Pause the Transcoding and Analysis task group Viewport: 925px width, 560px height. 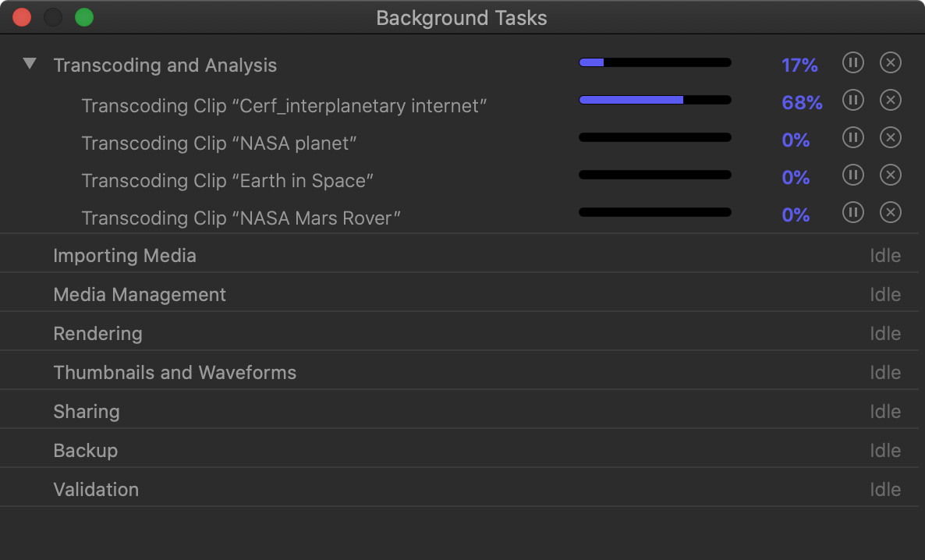coord(853,62)
